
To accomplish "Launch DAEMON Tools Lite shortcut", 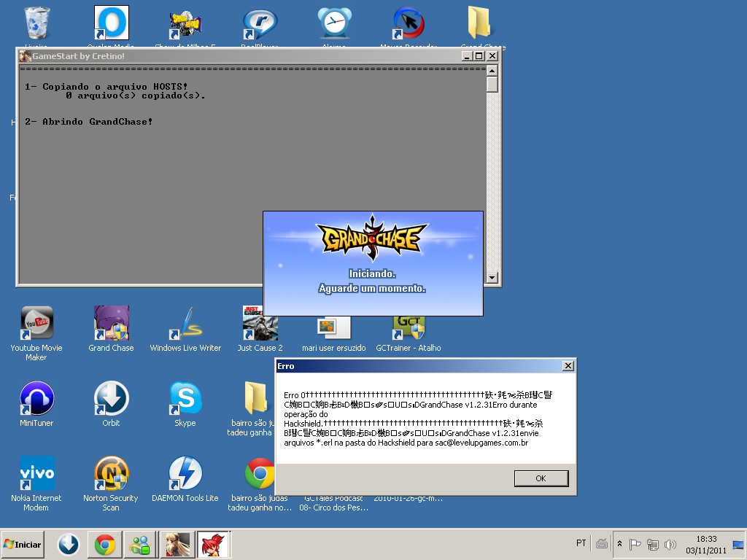I will [185, 474].
